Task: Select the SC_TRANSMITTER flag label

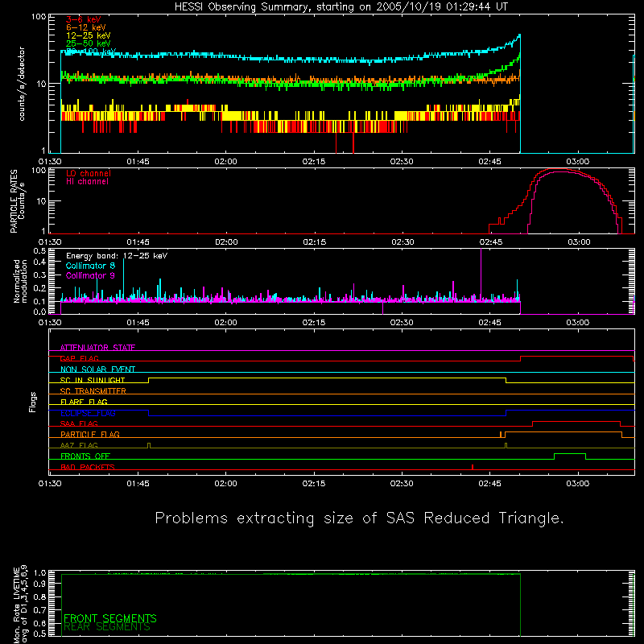Action: tap(93, 391)
